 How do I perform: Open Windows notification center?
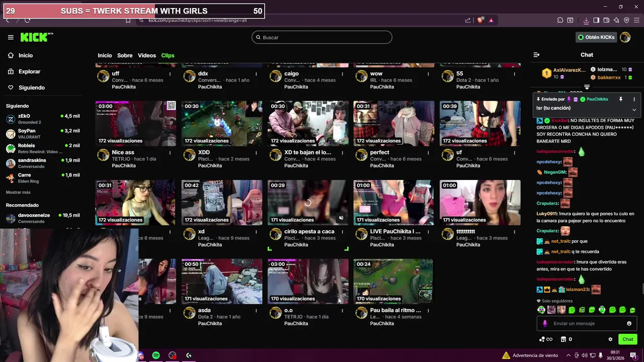pyautogui.click(x=633, y=355)
